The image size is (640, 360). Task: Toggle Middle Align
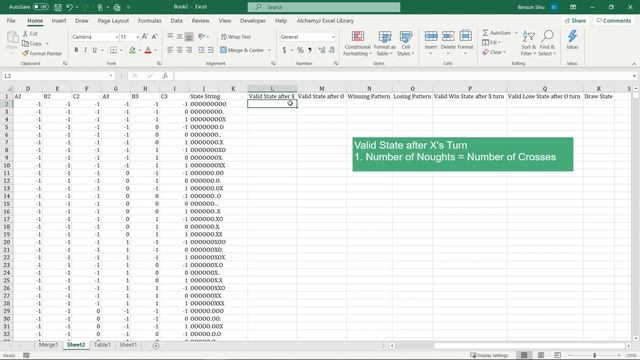coord(180,37)
